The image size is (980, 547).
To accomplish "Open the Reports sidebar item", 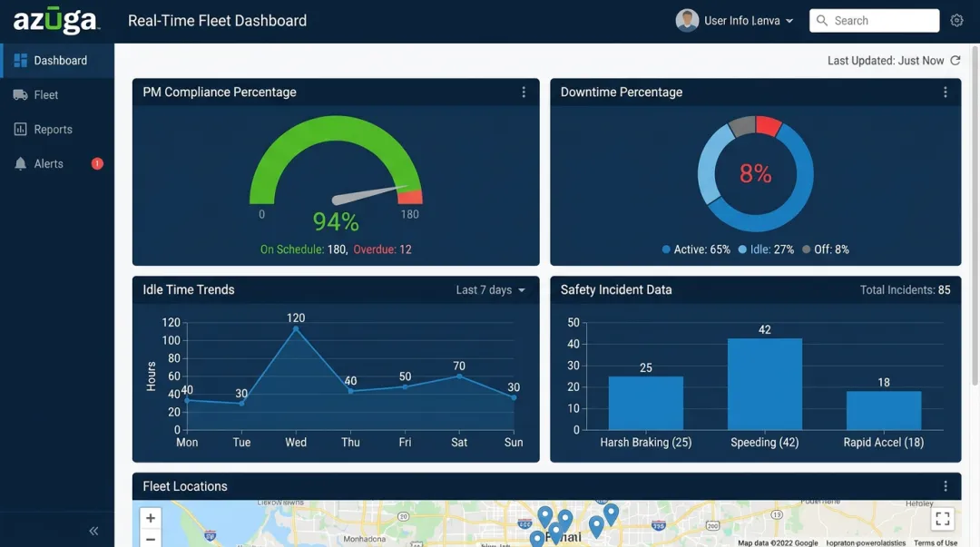I will (x=57, y=130).
